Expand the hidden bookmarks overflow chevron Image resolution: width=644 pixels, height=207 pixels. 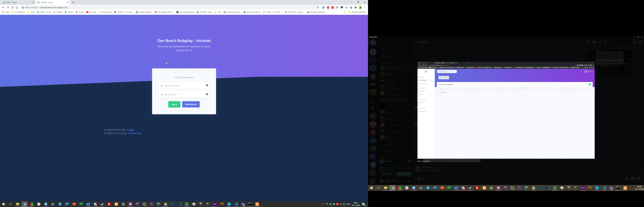click(x=344, y=12)
